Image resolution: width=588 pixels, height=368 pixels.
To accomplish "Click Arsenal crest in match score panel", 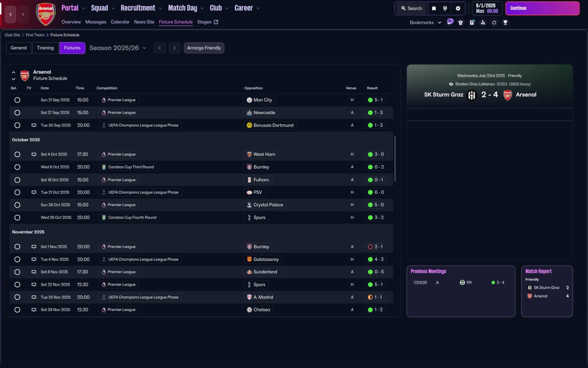I will tap(508, 95).
